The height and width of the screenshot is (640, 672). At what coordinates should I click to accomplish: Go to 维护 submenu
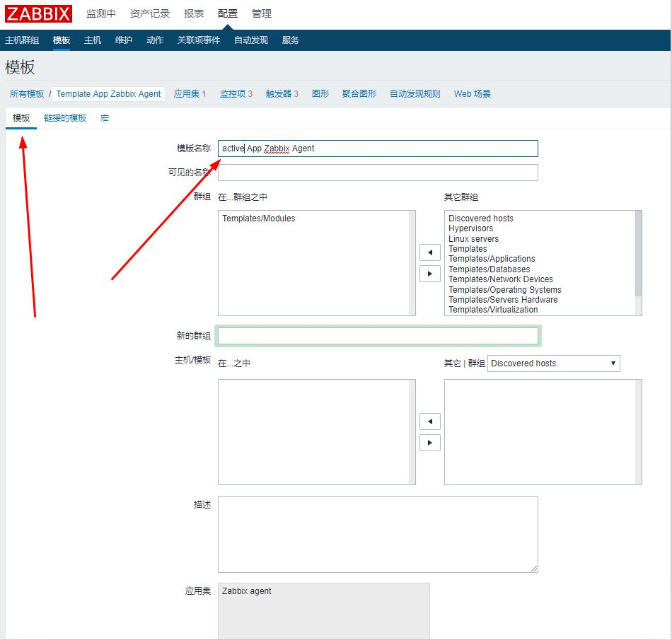(x=123, y=40)
